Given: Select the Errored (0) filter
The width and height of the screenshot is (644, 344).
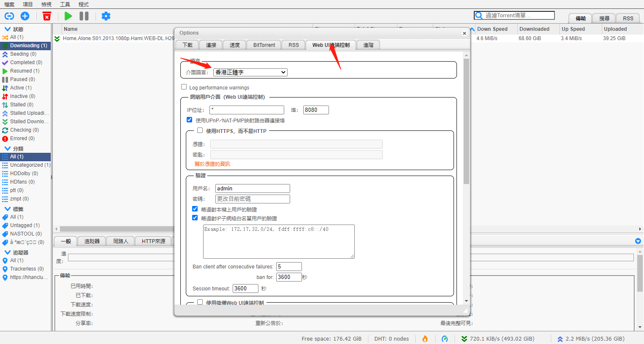Looking at the screenshot, I should coord(25,138).
